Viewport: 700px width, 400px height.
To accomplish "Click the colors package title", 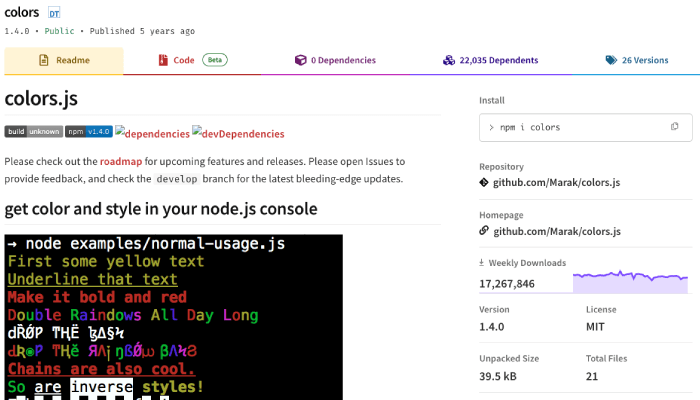I will point(22,12).
